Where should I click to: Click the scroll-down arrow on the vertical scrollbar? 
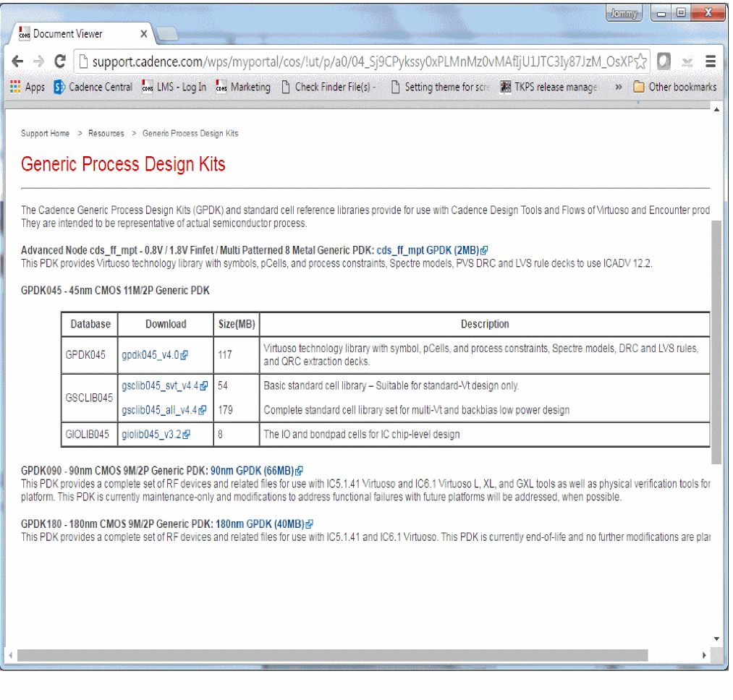pyautogui.click(x=716, y=639)
